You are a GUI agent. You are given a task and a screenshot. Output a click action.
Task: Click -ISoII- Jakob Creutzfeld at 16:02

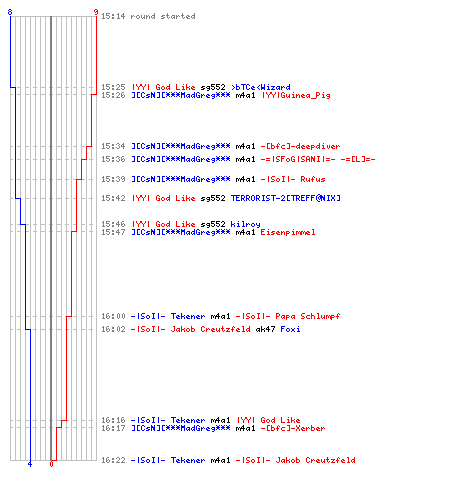tap(190, 329)
